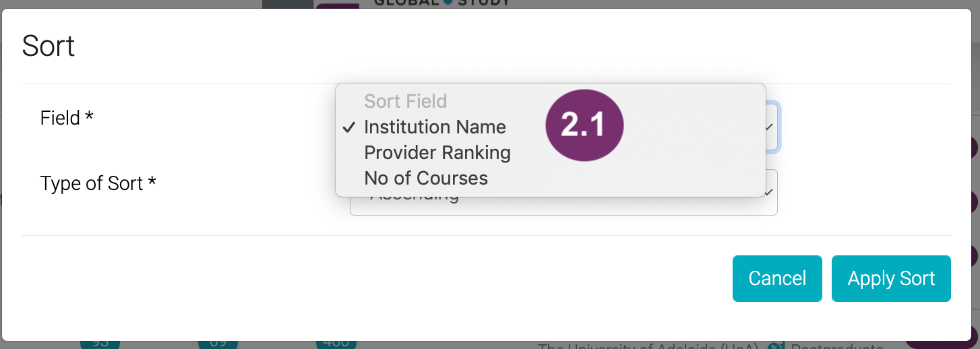This screenshot has height=349, width=980.
Task: Click the Postgraduate label
Action: click(x=836, y=346)
